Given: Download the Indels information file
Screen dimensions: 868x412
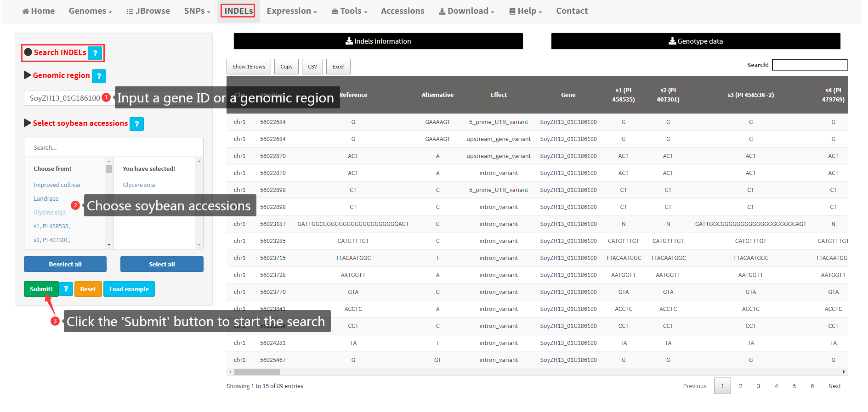Looking at the screenshot, I should [378, 41].
